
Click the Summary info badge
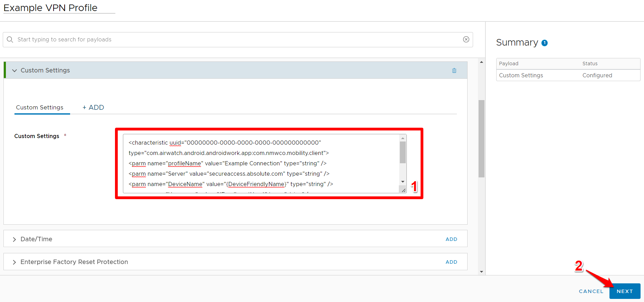click(545, 43)
